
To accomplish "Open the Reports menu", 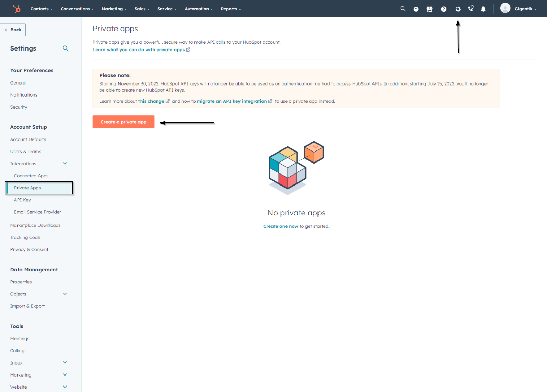I will click(x=231, y=9).
